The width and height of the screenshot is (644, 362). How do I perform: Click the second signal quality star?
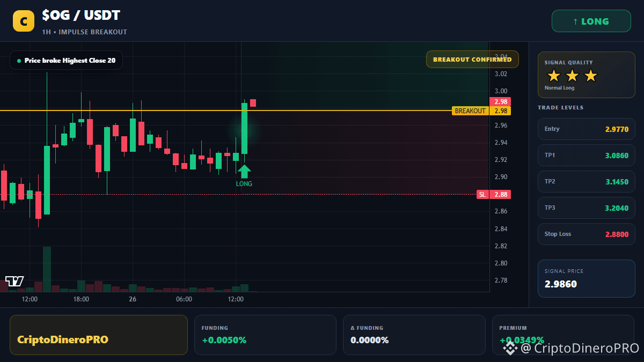click(x=572, y=76)
